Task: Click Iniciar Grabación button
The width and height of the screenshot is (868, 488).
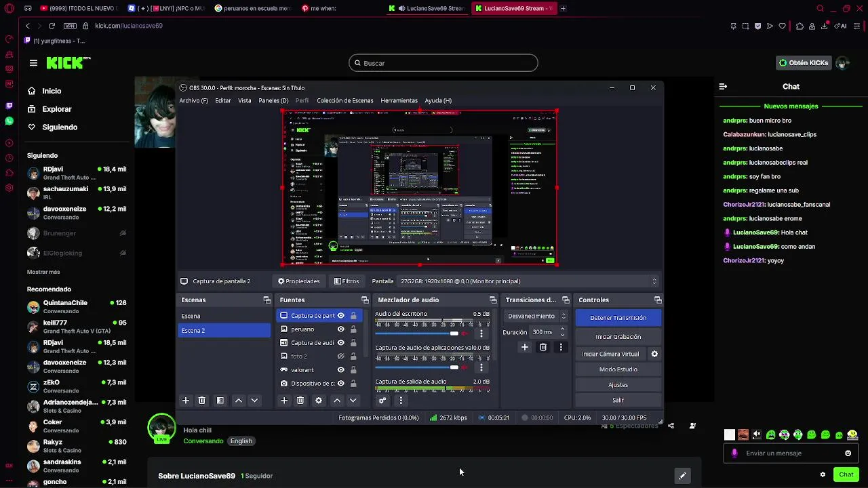Action: point(618,337)
